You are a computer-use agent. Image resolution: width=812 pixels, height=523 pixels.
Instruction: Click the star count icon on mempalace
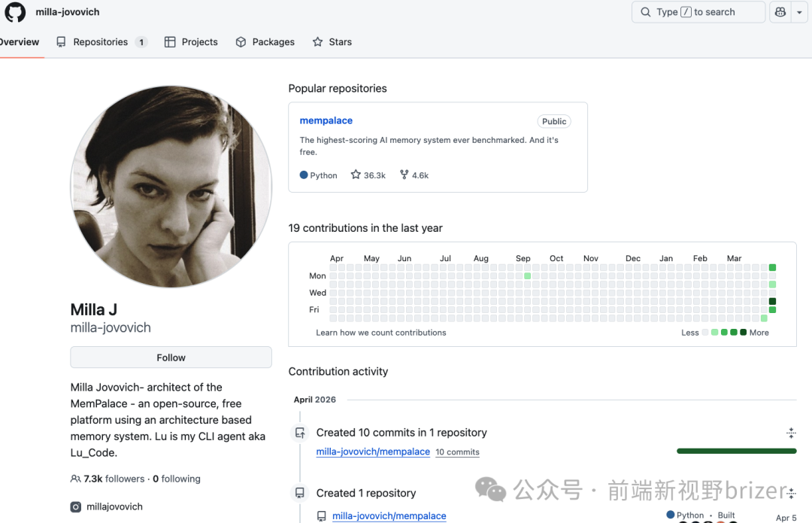tap(356, 175)
